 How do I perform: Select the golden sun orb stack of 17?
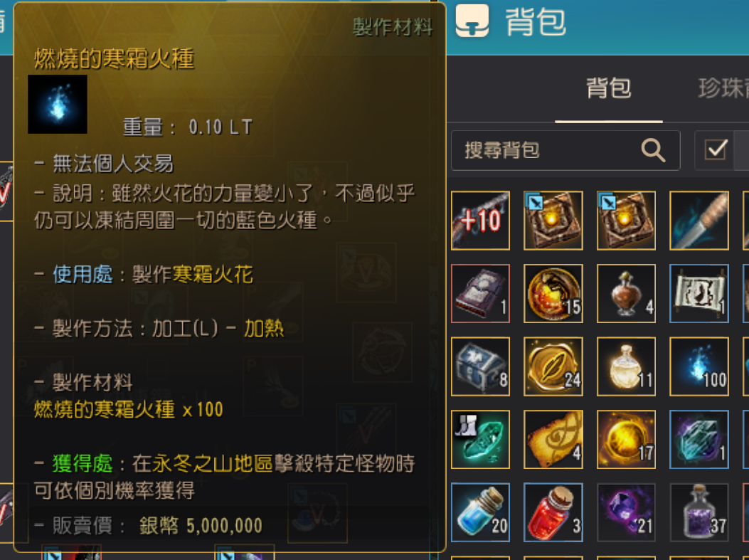pos(626,439)
